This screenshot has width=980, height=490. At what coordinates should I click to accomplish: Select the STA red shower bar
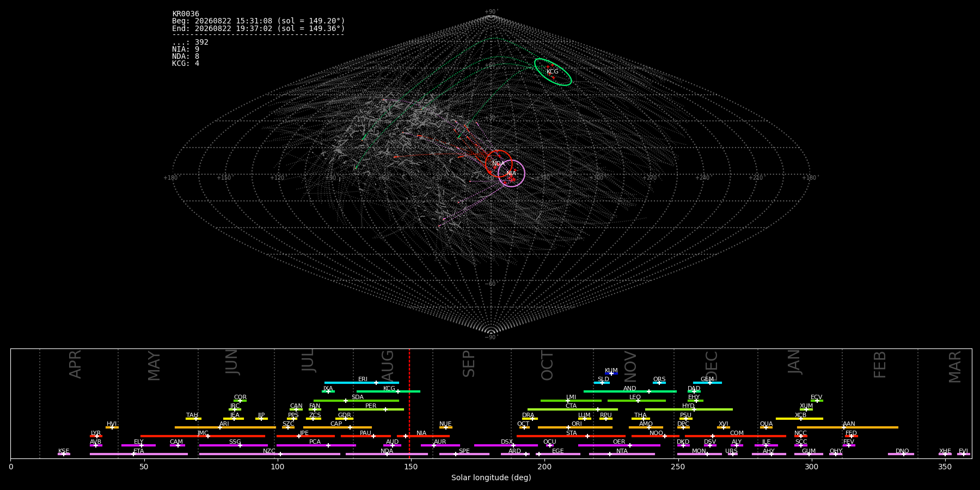point(571,436)
